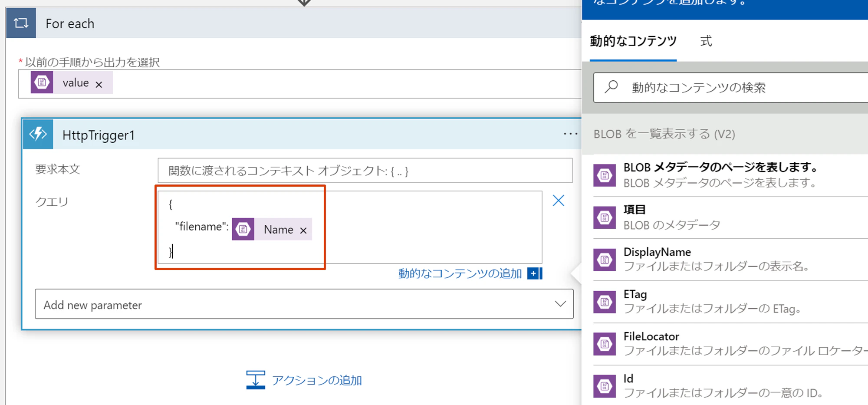Click the icon next to DisplayName
Viewport: 868px width, 405px height.
(605, 260)
